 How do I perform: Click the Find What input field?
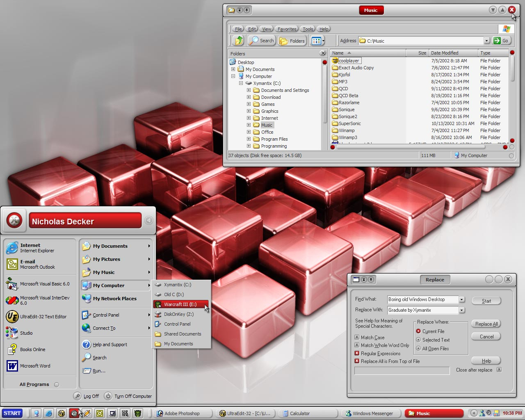coord(422,299)
